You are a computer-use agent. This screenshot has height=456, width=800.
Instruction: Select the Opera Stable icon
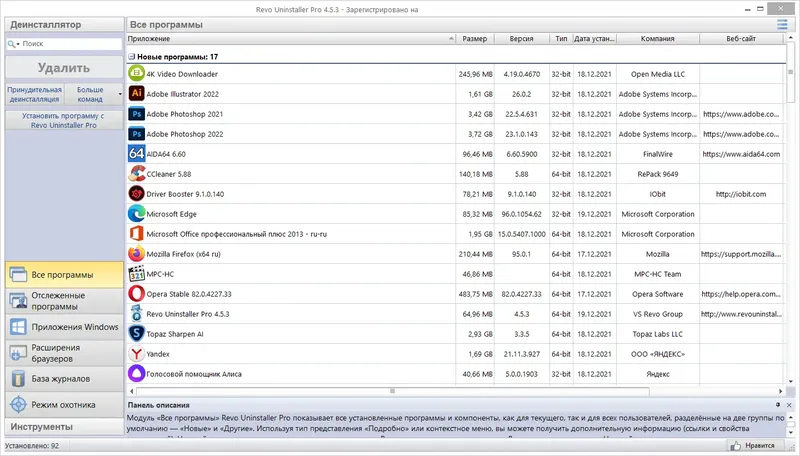tap(136, 293)
